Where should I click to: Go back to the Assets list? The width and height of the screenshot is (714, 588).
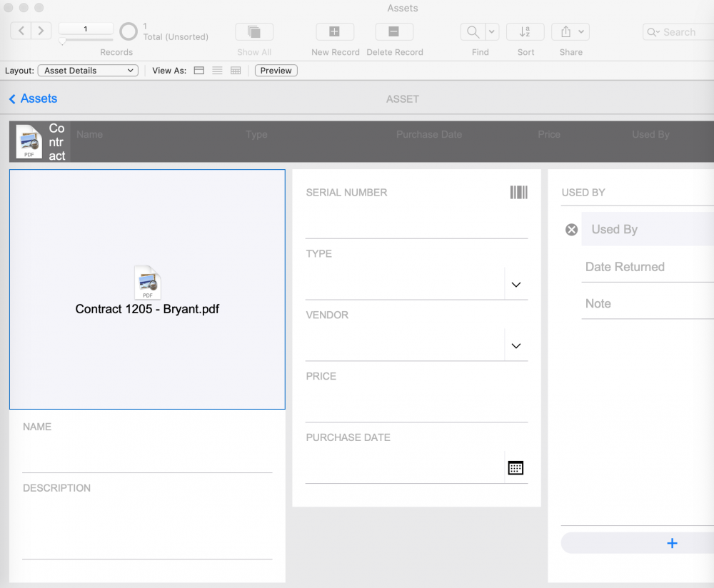point(34,98)
